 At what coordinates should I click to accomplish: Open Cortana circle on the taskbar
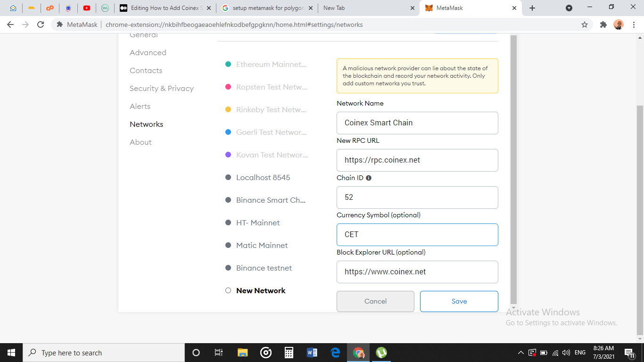tap(196, 353)
